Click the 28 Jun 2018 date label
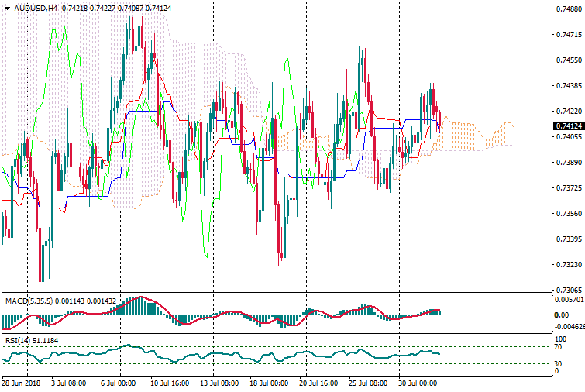This screenshot has height=392, width=585. click(21, 383)
